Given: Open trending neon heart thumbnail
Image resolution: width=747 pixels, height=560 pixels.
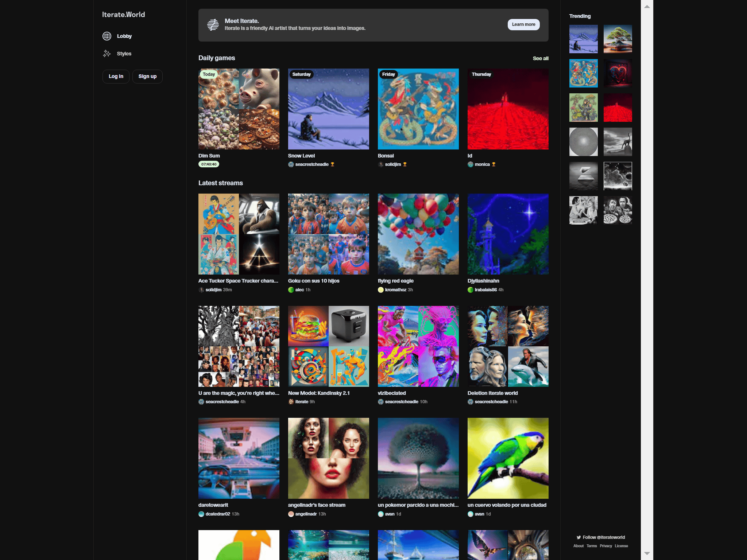Looking at the screenshot, I should click(618, 73).
